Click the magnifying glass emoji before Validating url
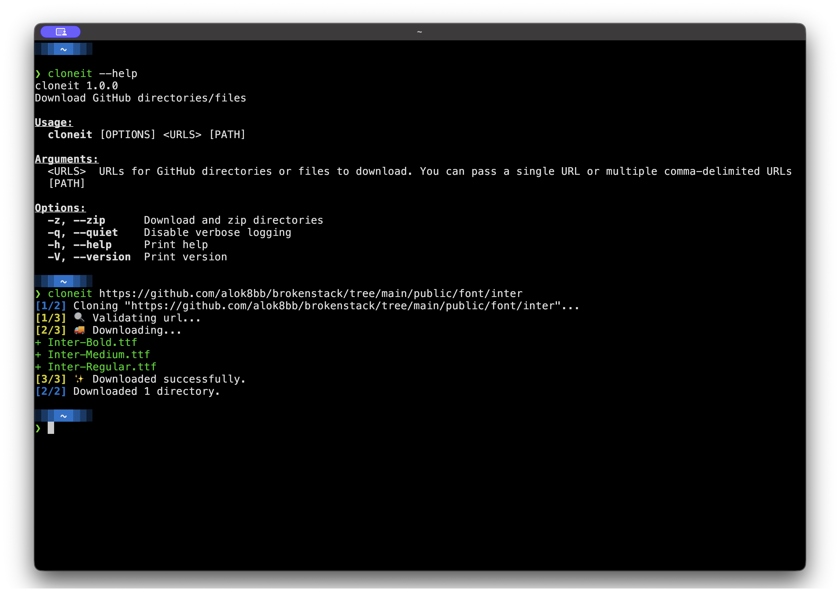This screenshot has width=840, height=616. (79, 317)
